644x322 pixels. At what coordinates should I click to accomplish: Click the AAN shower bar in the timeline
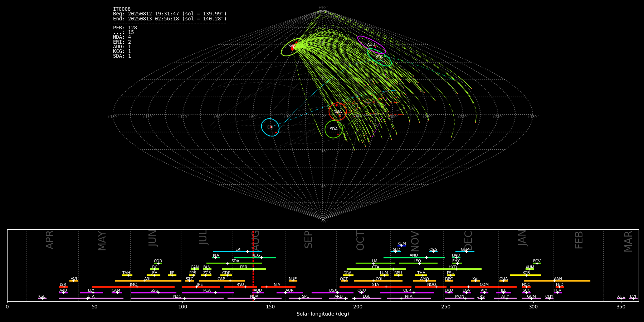(x=557, y=281)
